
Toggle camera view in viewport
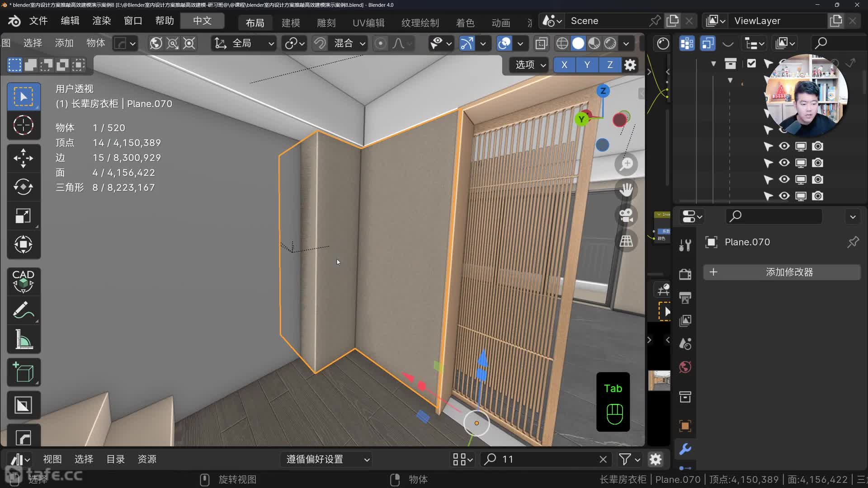point(626,215)
